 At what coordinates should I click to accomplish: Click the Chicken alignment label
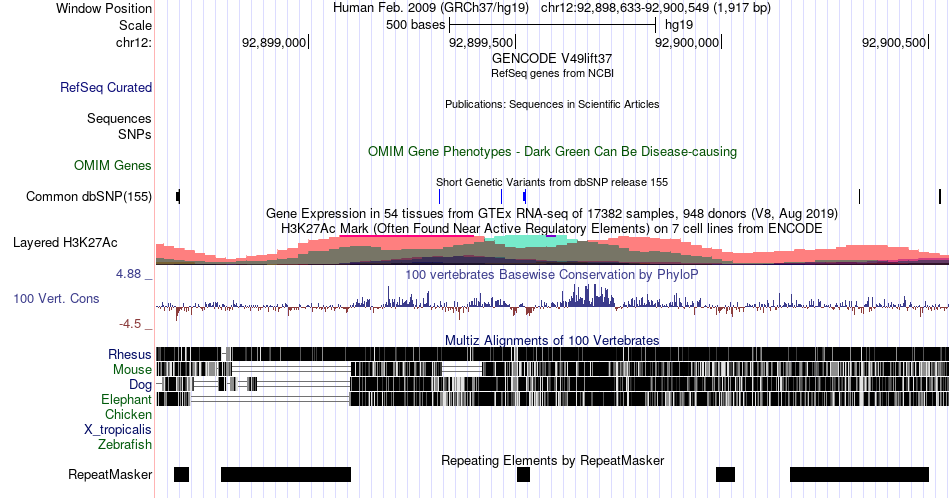[128, 414]
